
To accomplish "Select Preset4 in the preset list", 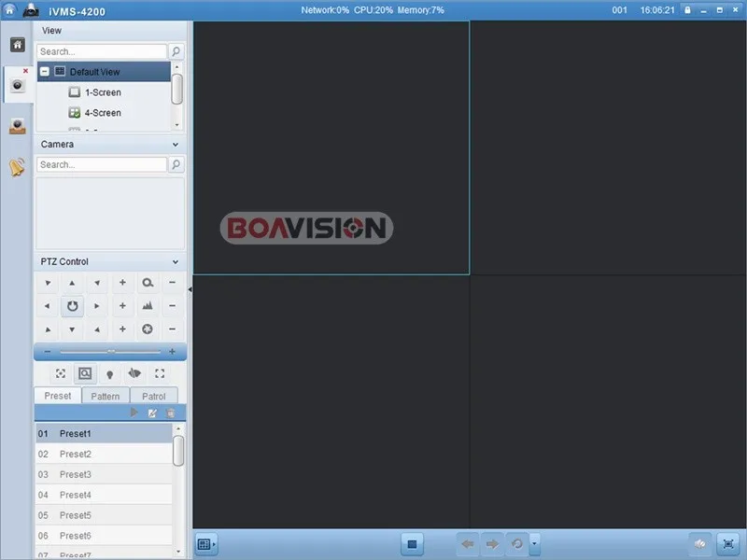I will (104, 495).
